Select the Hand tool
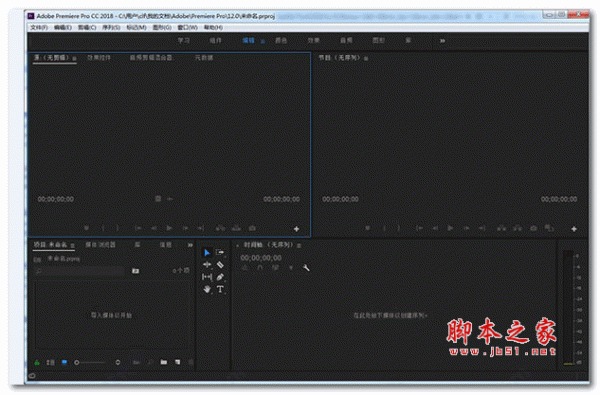This screenshot has height=395, width=600. (207, 289)
